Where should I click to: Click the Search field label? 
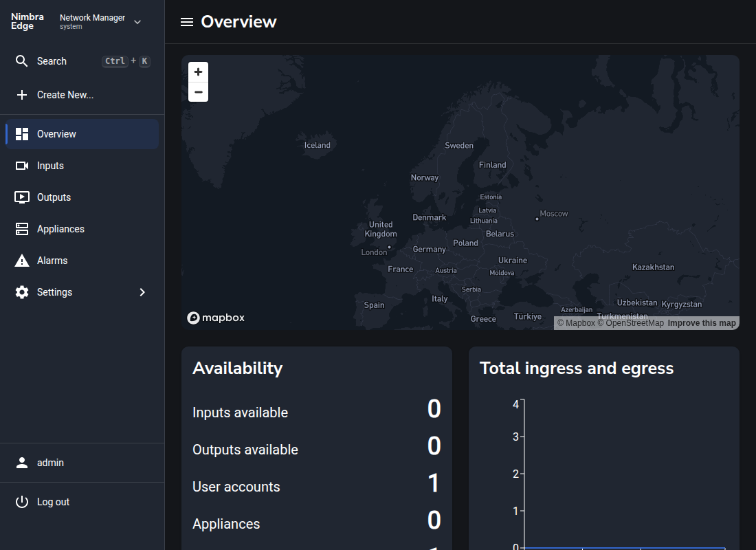(x=52, y=60)
